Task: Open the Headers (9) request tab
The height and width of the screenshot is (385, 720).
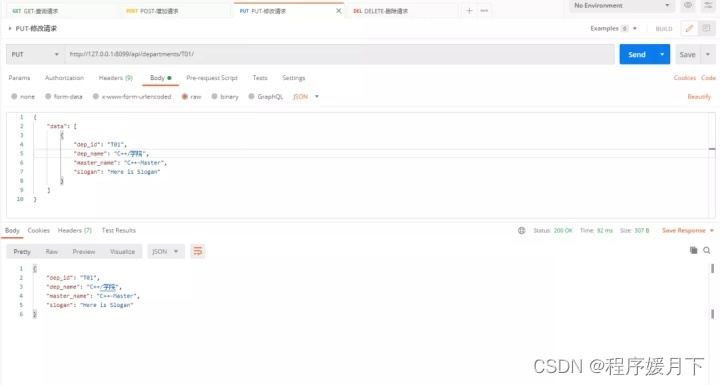Action: point(116,78)
